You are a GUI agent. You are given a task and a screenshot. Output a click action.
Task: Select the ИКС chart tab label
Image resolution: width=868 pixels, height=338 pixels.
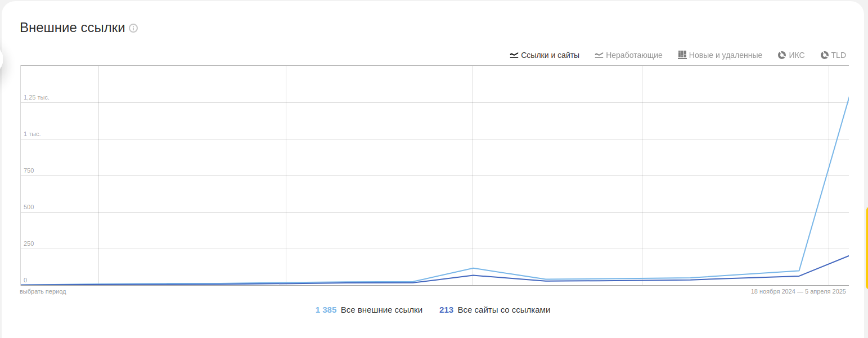(x=797, y=55)
